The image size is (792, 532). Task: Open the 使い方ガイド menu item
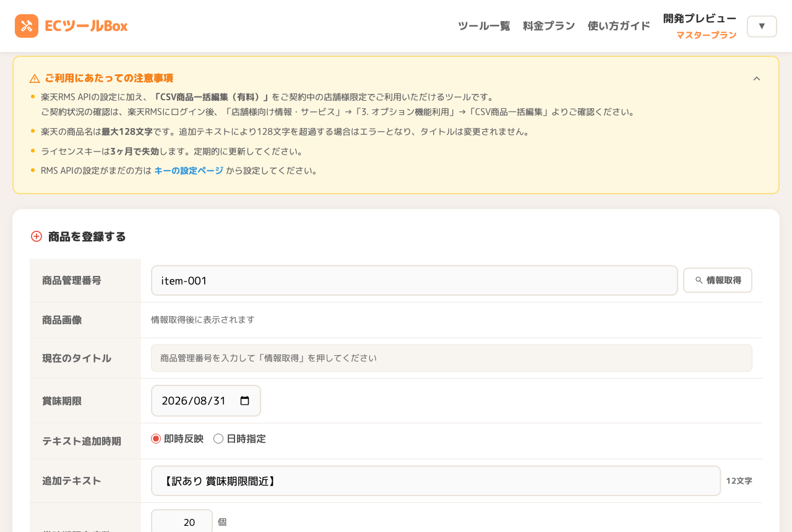[x=619, y=26]
